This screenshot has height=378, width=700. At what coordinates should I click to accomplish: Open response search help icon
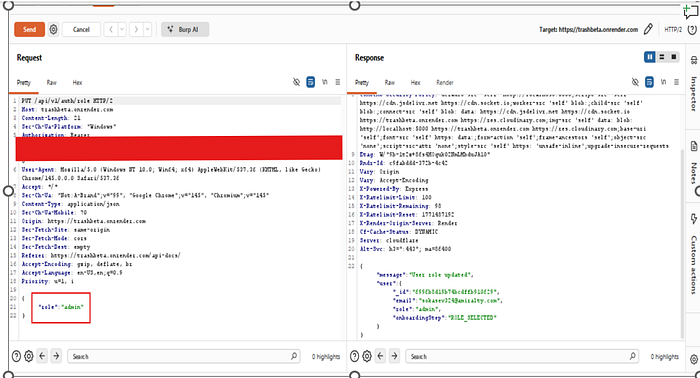pos(354,356)
